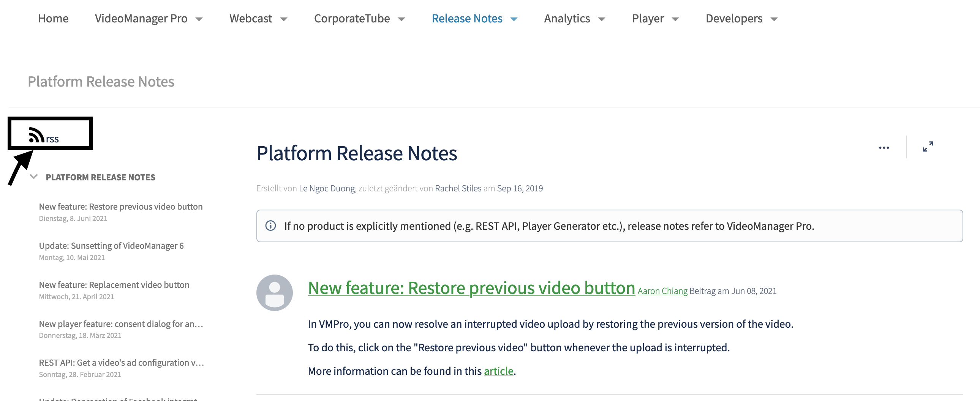Open the three-dots more actions menu
This screenshot has width=980, height=401.
coord(884,148)
